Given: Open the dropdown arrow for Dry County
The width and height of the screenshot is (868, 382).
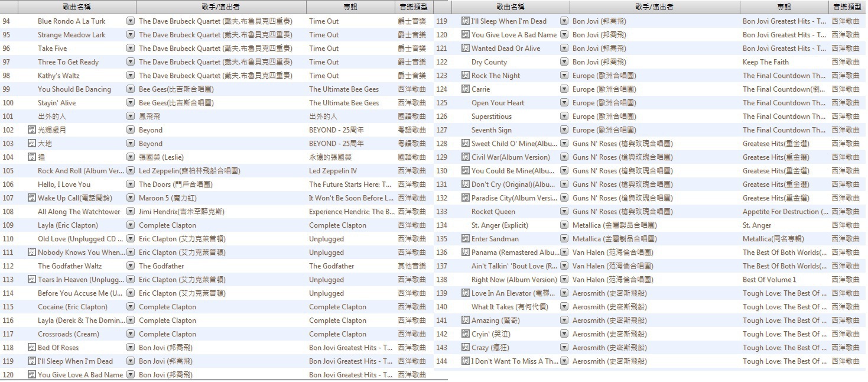Looking at the screenshot, I should coord(564,61).
